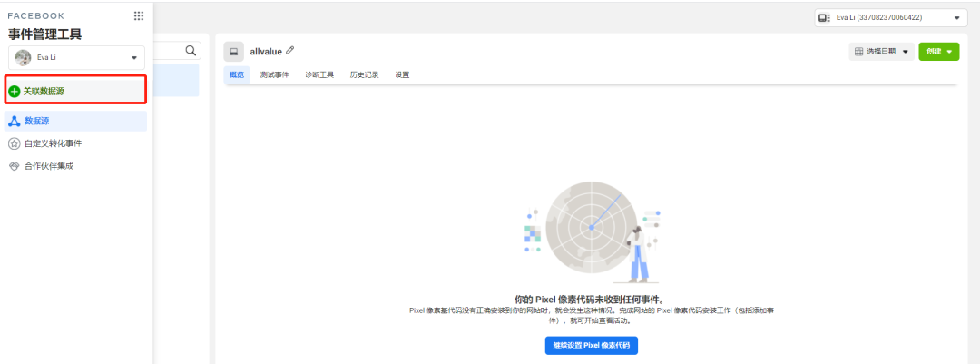Click the green plus icon beside 关联数据源

(x=15, y=92)
